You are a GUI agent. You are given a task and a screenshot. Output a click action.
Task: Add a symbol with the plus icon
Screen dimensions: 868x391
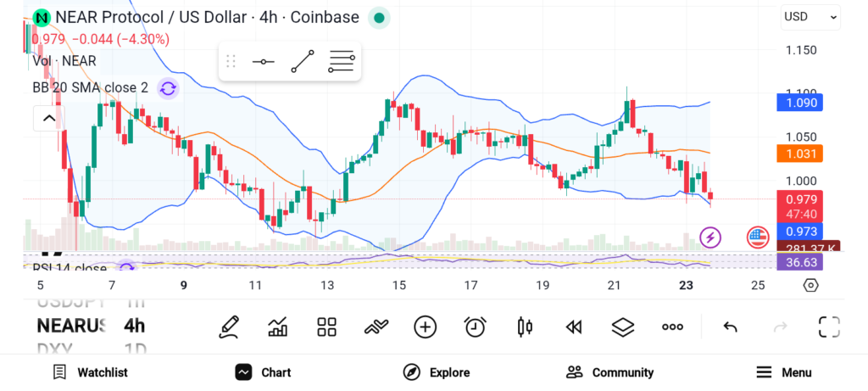pos(425,327)
